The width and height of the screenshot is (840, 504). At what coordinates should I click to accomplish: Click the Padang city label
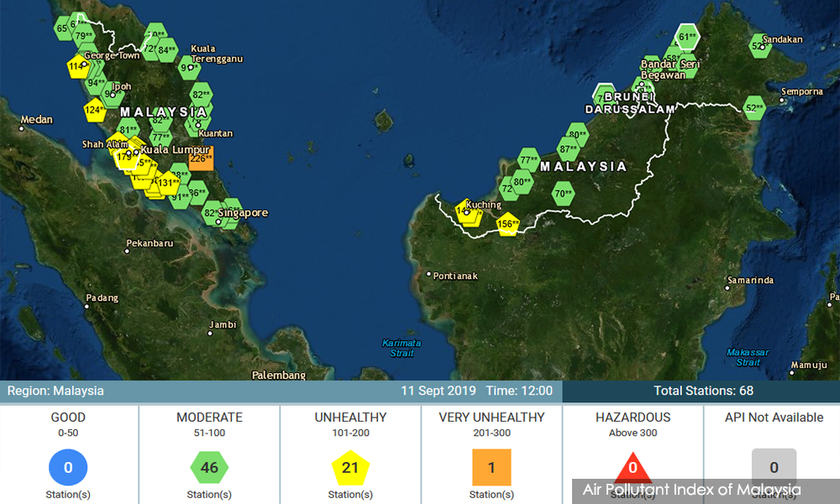(102, 298)
